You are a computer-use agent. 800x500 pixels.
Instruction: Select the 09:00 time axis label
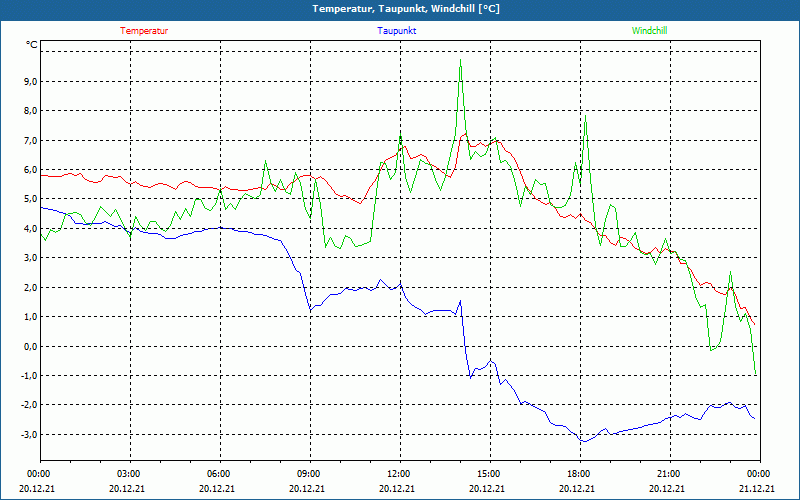click(309, 474)
